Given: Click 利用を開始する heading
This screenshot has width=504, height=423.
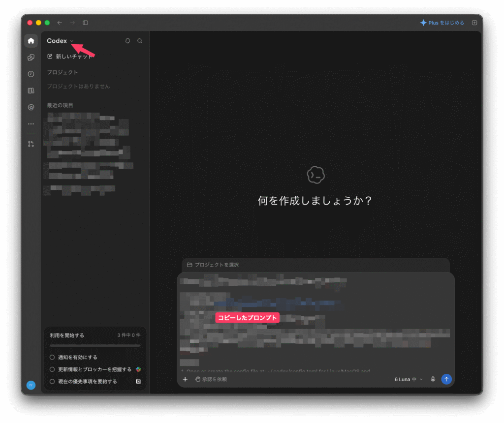Looking at the screenshot, I should [x=67, y=335].
